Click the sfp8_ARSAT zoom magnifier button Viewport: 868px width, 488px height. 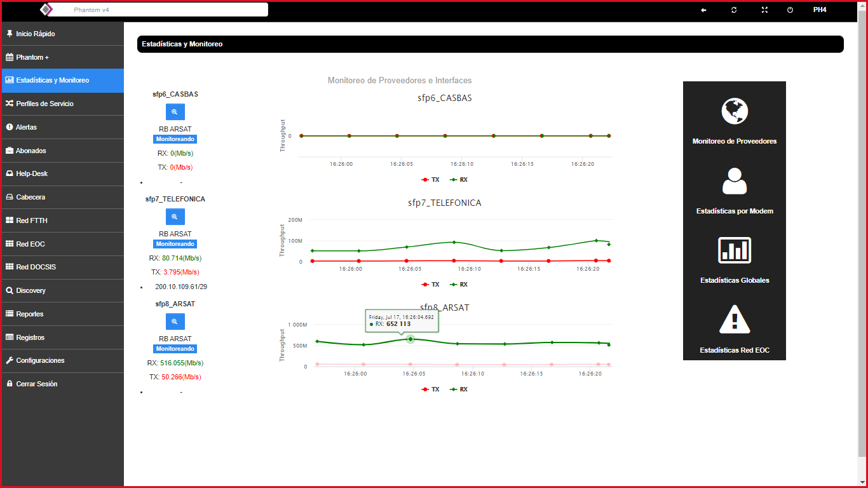175,322
